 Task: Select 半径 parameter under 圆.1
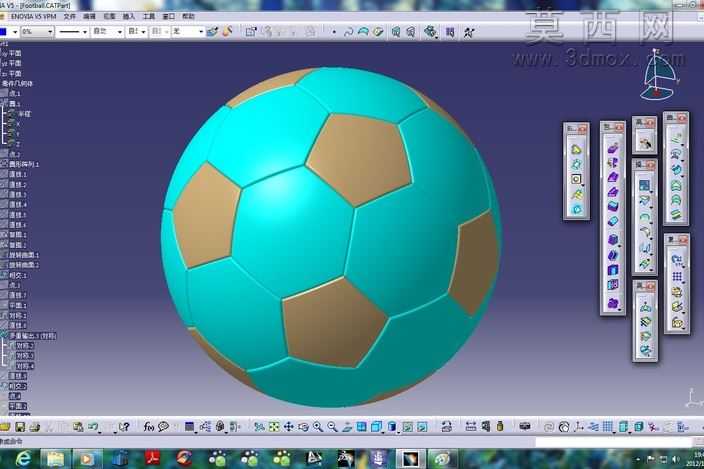tap(24, 114)
